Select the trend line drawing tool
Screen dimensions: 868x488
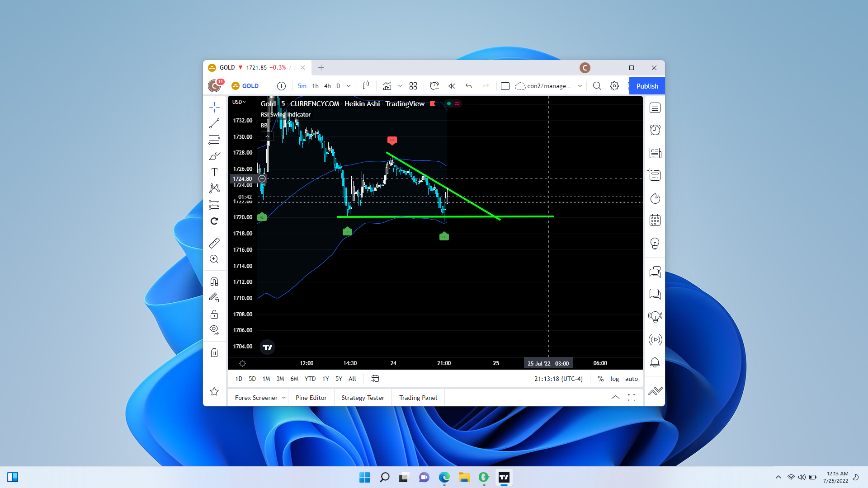pos(214,123)
